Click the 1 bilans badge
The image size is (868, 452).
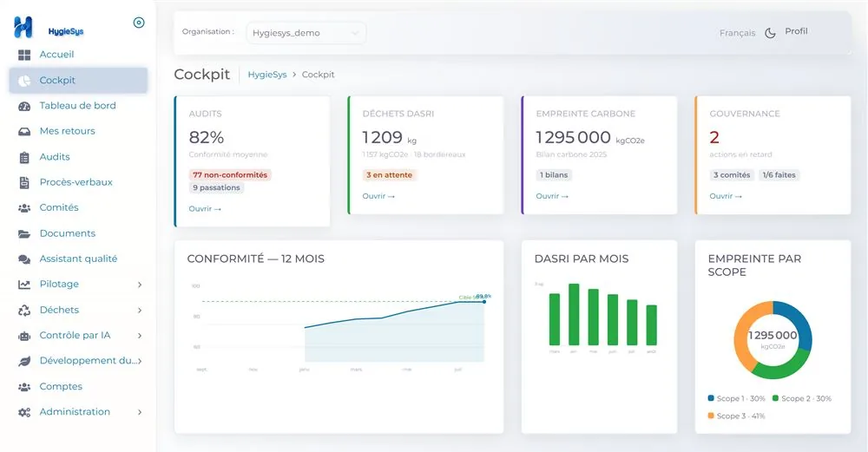(x=554, y=175)
